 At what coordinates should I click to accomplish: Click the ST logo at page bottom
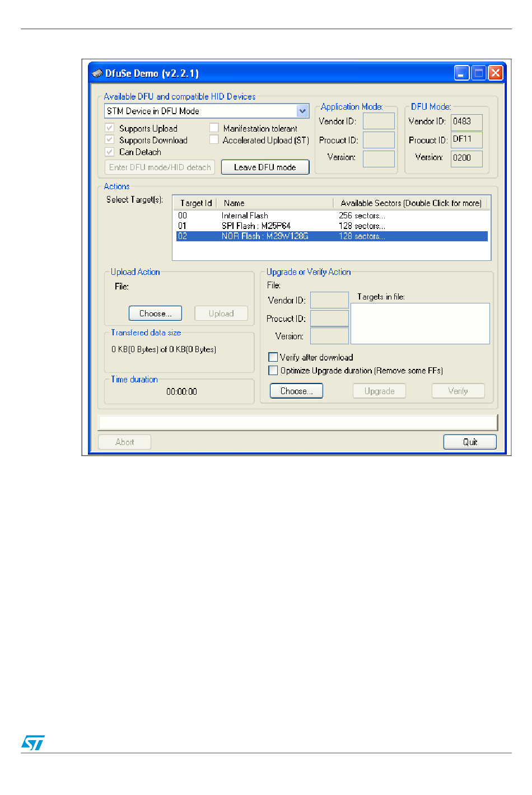[x=33, y=742]
